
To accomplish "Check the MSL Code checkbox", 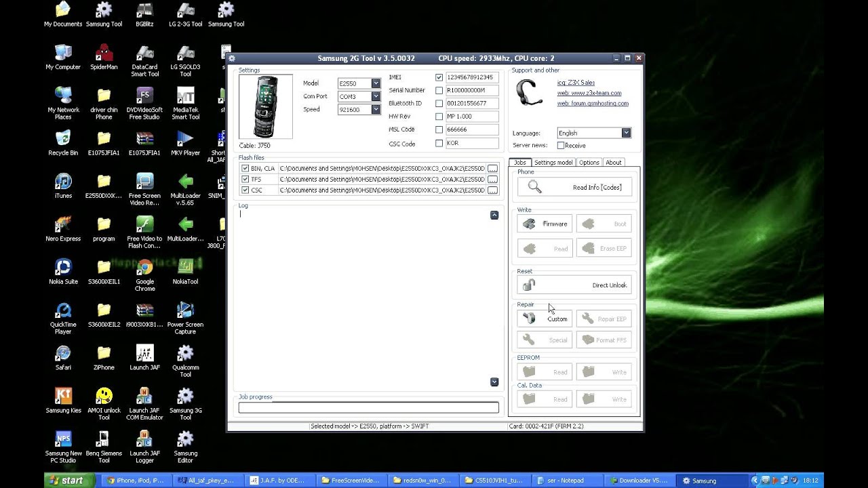I will pos(439,129).
